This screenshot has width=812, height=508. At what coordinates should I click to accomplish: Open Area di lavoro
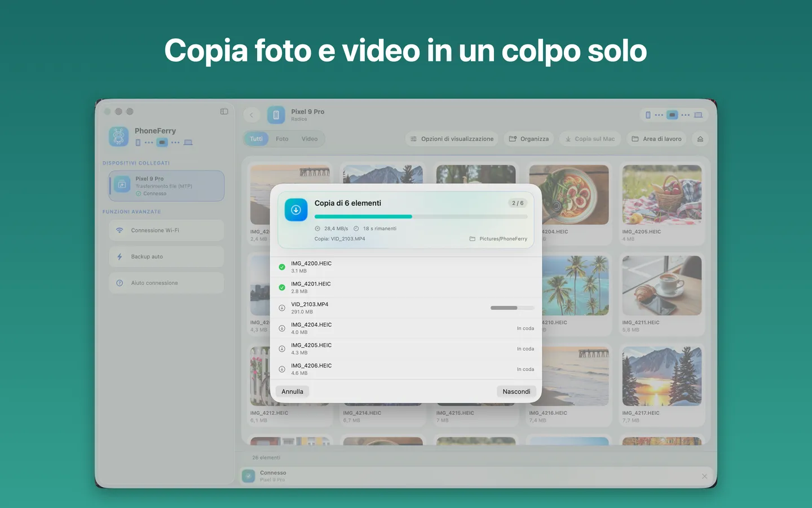tap(656, 139)
